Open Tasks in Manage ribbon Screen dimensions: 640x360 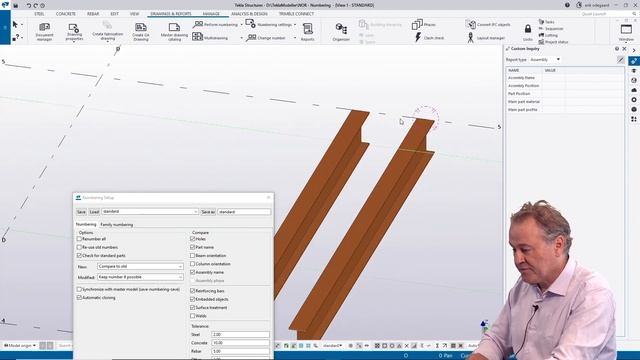tap(547, 22)
